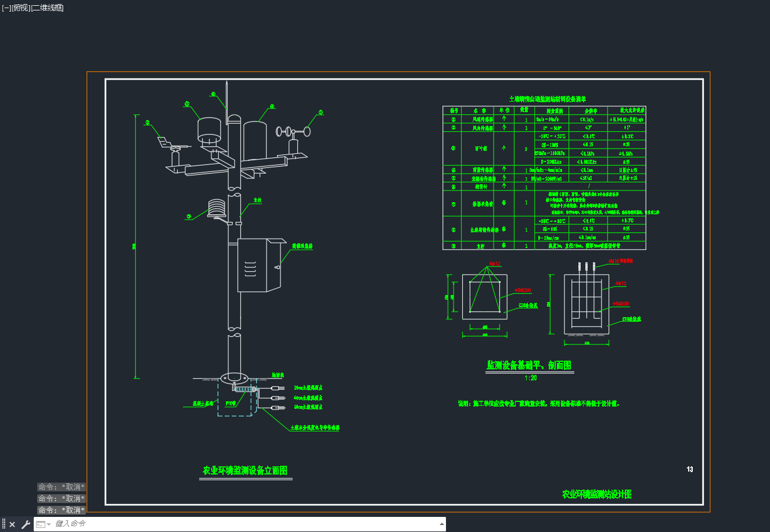The width and height of the screenshot is (770, 532).
Task: Select the 地面线 annotation label
Action: tap(278, 375)
